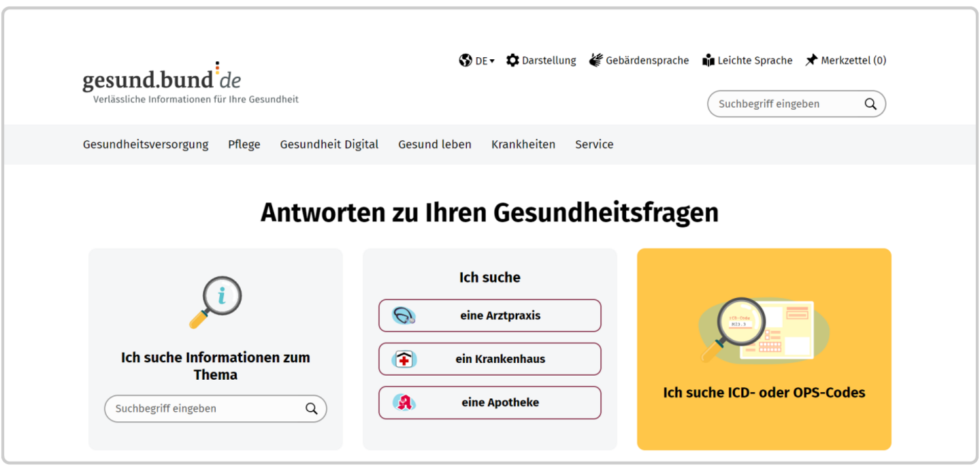Image resolution: width=980 pixels, height=469 pixels.
Task: Click the Merkzettel pin icon
Action: (x=811, y=61)
